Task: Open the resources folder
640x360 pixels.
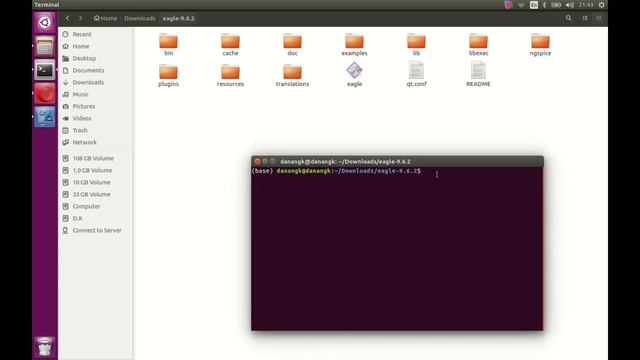Action: coord(230,75)
